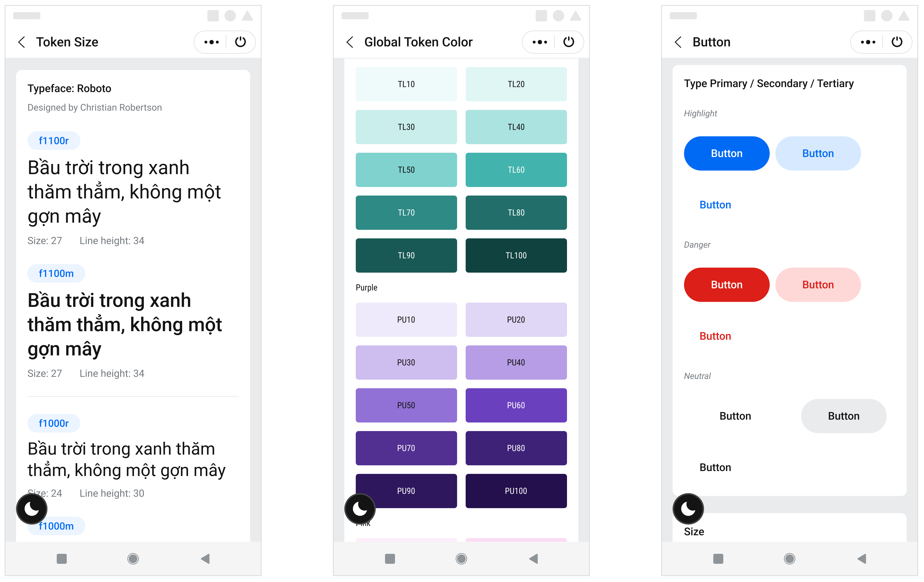Screen dimensions: 924x582
Task: Click the power icon on Global Token Color screen
Action: [x=569, y=42]
